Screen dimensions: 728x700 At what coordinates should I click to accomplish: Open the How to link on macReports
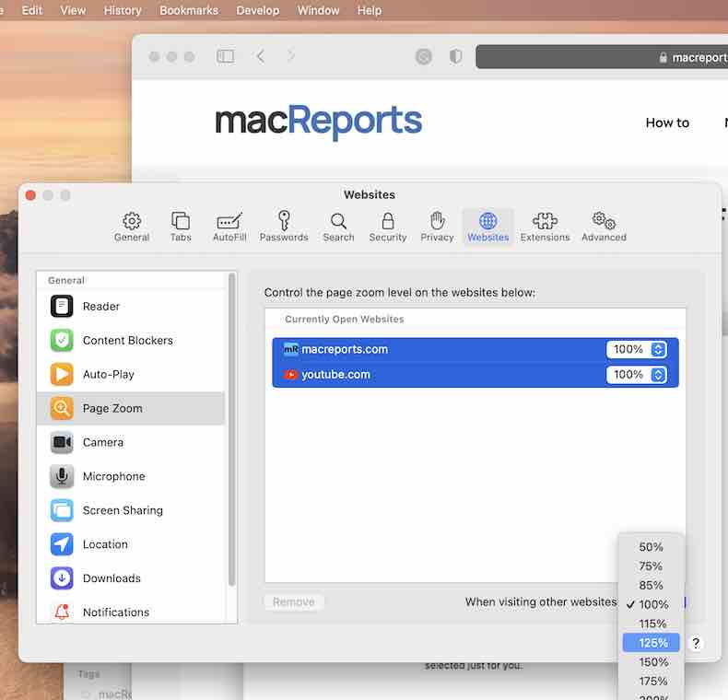(667, 122)
